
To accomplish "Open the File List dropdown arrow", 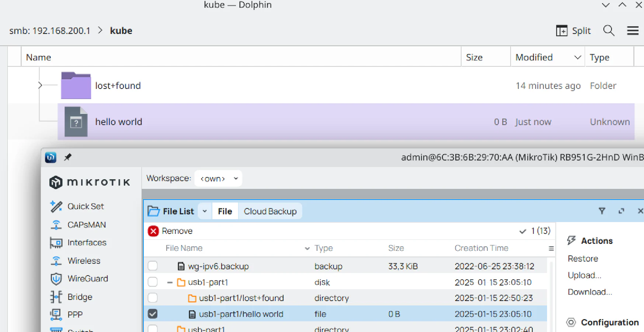I will pyautogui.click(x=205, y=211).
